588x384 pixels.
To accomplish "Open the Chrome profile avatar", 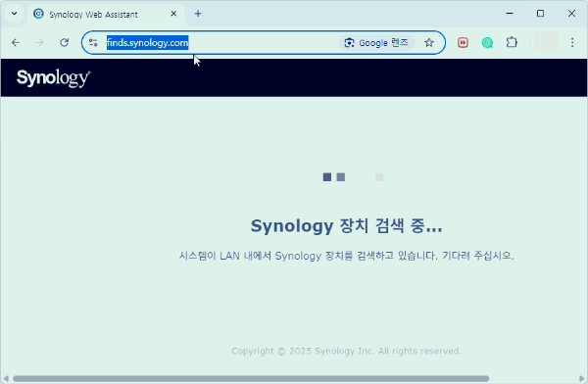I will pos(546,41).
